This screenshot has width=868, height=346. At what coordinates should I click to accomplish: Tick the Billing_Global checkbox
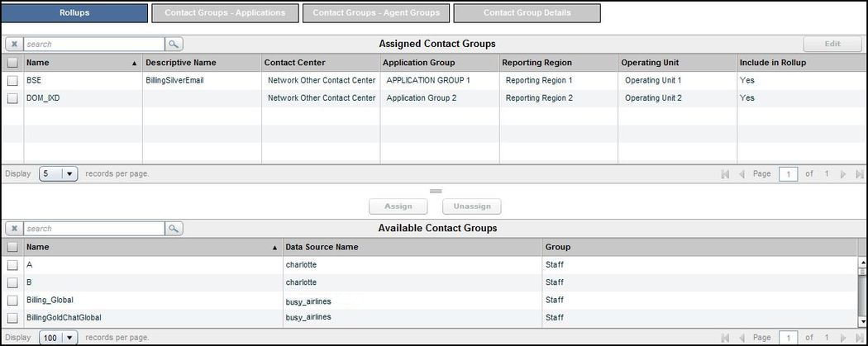12,300
